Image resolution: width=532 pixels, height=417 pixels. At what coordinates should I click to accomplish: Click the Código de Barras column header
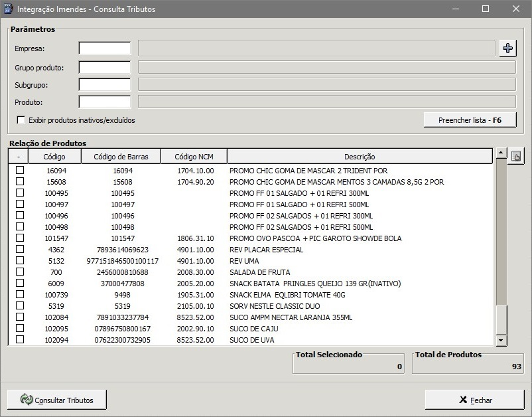point(121,157)
